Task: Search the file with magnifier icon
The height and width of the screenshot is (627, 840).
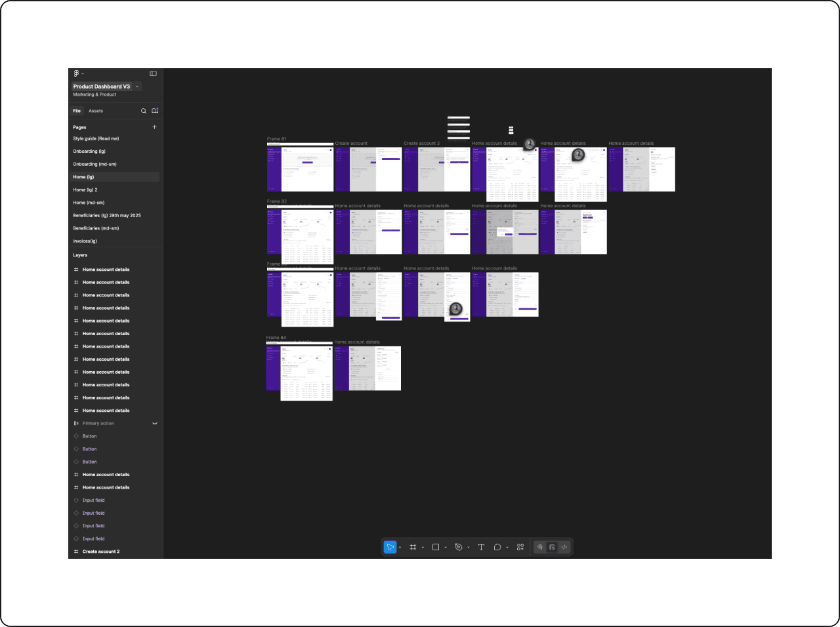Action: [144, 111]
